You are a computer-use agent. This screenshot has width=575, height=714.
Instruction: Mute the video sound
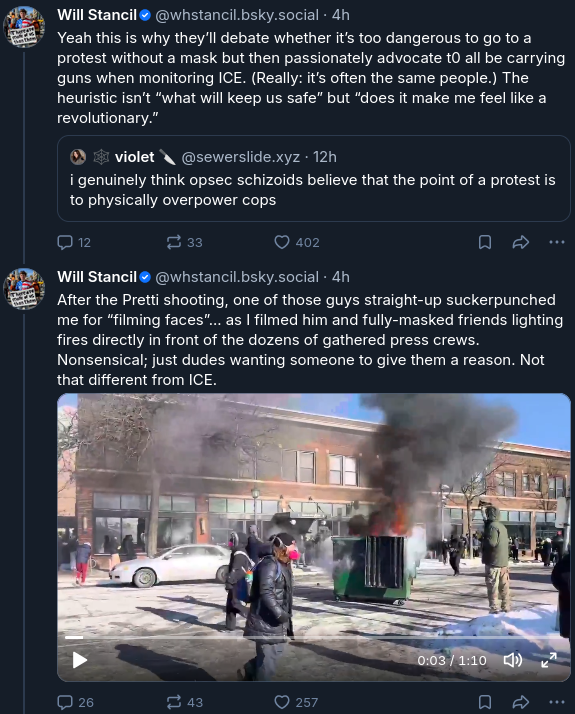click(513, 660)
